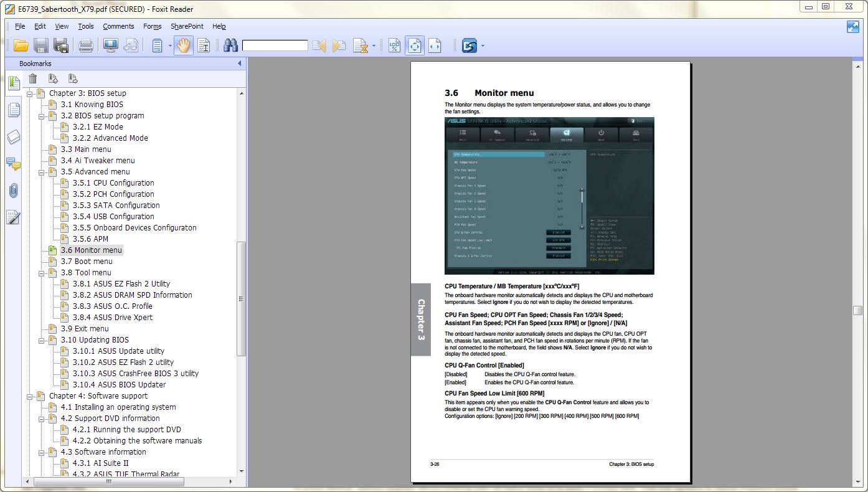Screen dimensions: 868x492
Task: Go to bookmark 3.1 Knowing BIOS
Action: [x=92, y=105]
